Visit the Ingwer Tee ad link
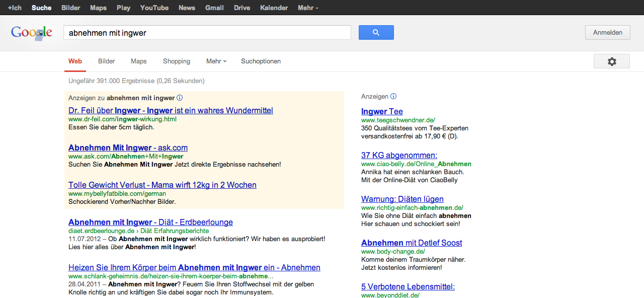Image resolution: width=644 pixels, height=298 pixels. coord(382,111)
